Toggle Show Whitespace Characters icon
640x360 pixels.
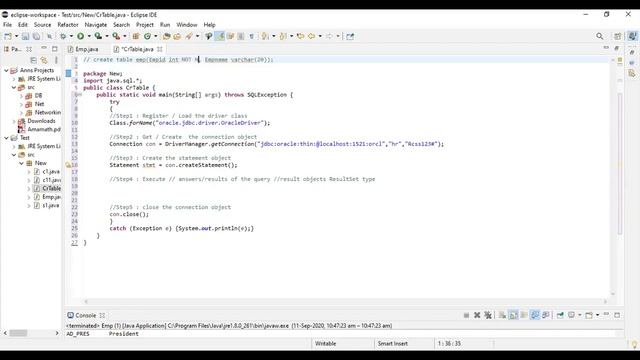[x=251, y=36]
